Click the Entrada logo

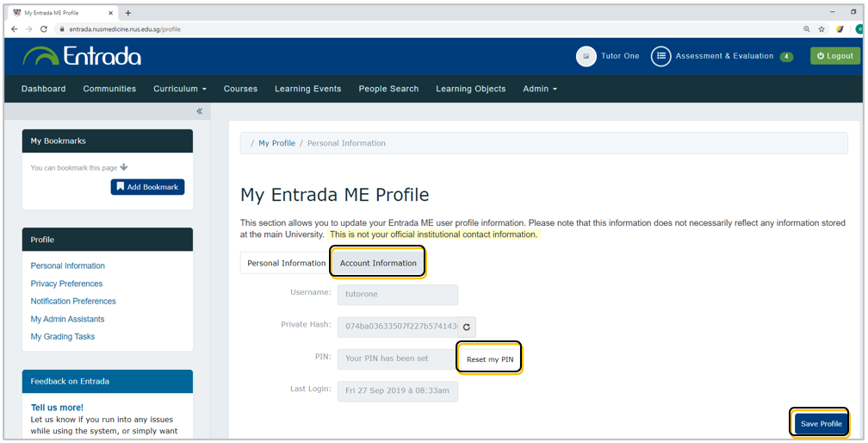point(82,56)
